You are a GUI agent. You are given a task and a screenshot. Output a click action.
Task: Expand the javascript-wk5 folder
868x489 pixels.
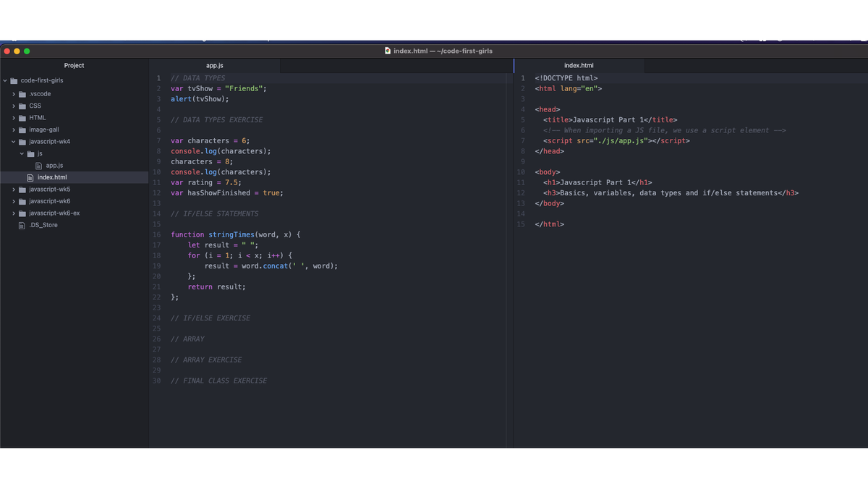[x=14, y=189]
